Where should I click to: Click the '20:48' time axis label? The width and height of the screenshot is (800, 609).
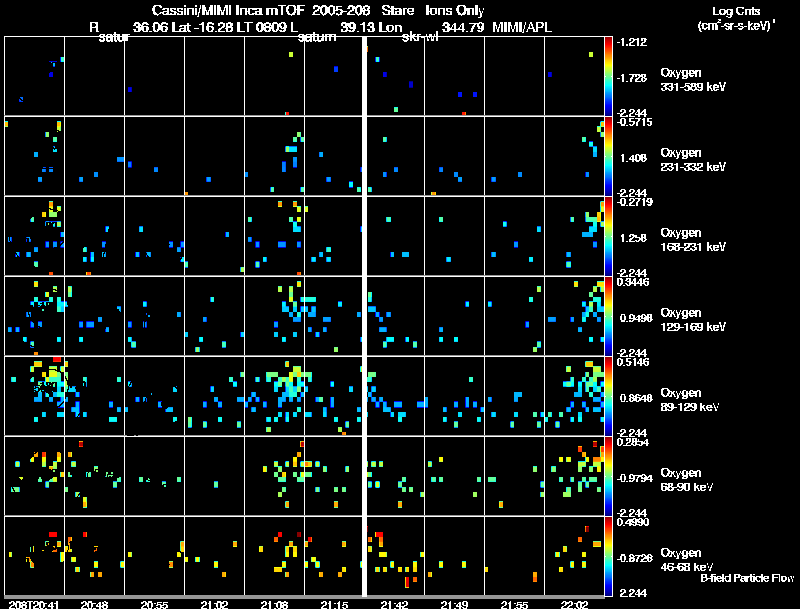click(x=94, y=605)
